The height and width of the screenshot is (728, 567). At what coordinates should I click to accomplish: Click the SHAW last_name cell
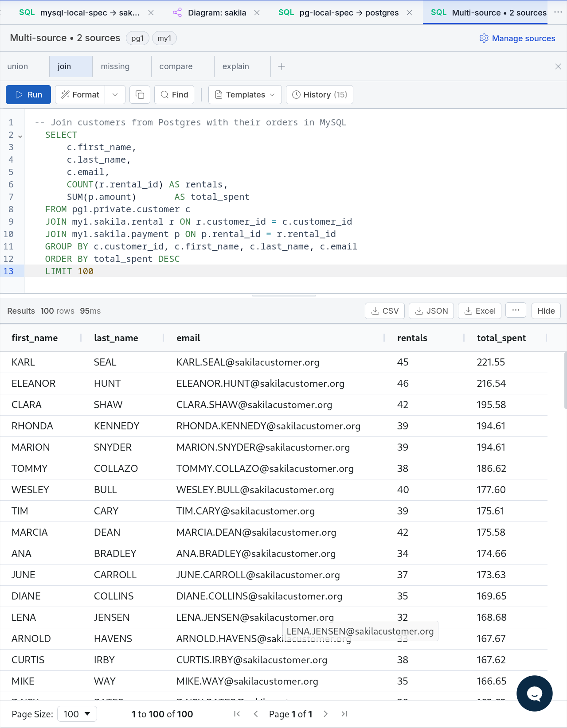pos(124,405)
